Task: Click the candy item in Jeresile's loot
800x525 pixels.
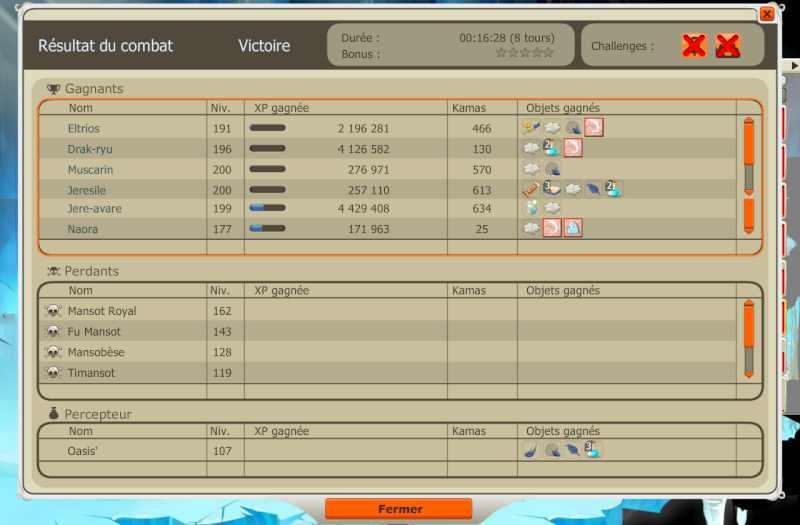Action: [x=531, y=189]
